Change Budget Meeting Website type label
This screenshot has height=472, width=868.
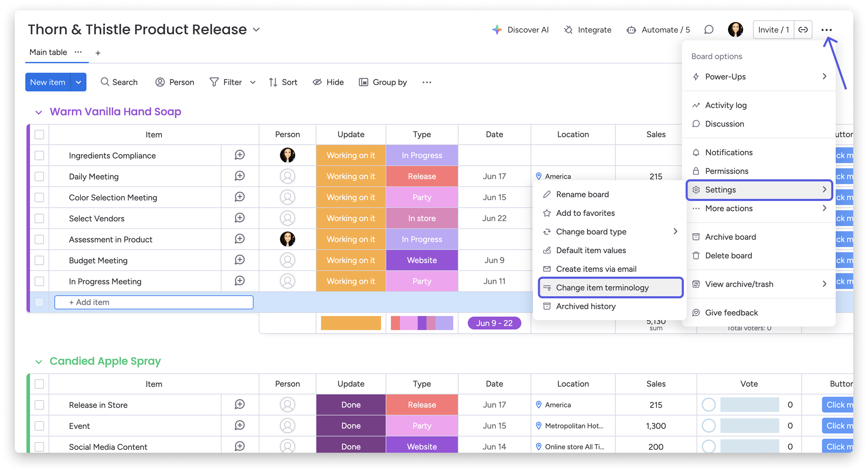[422, 260]
